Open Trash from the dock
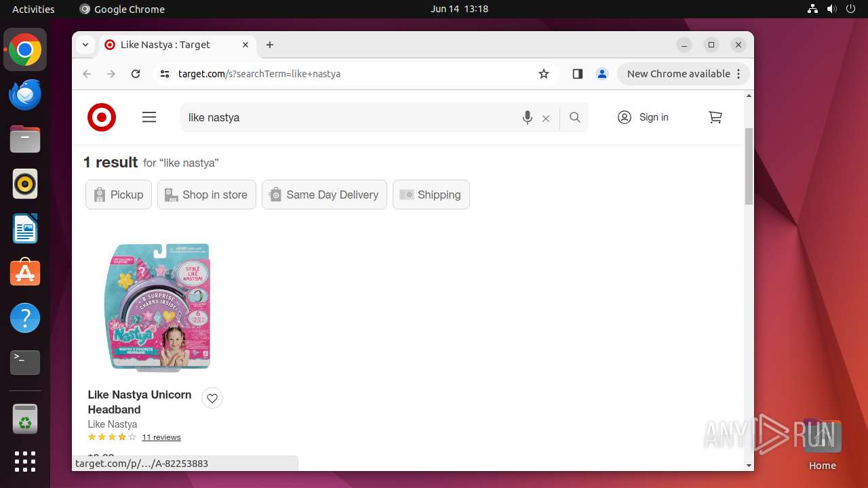This screenshot has height=488, width=868. click(x=25, y=419)
